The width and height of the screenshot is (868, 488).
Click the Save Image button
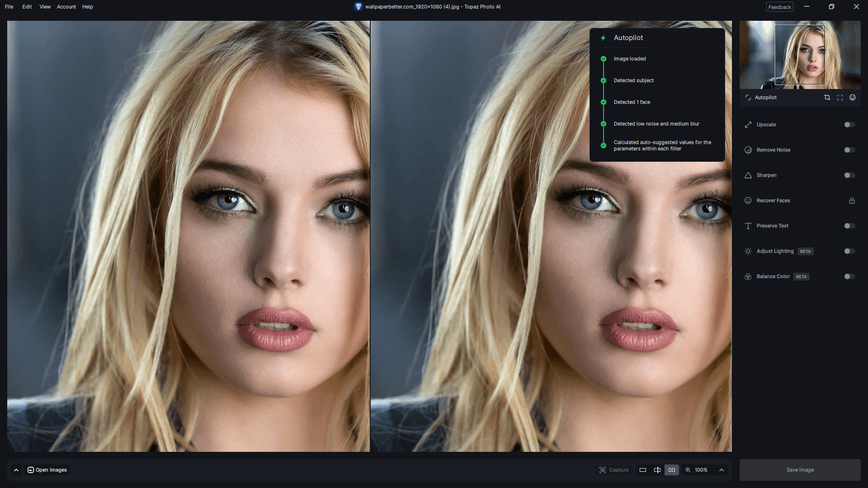click(x=800, y=470)
